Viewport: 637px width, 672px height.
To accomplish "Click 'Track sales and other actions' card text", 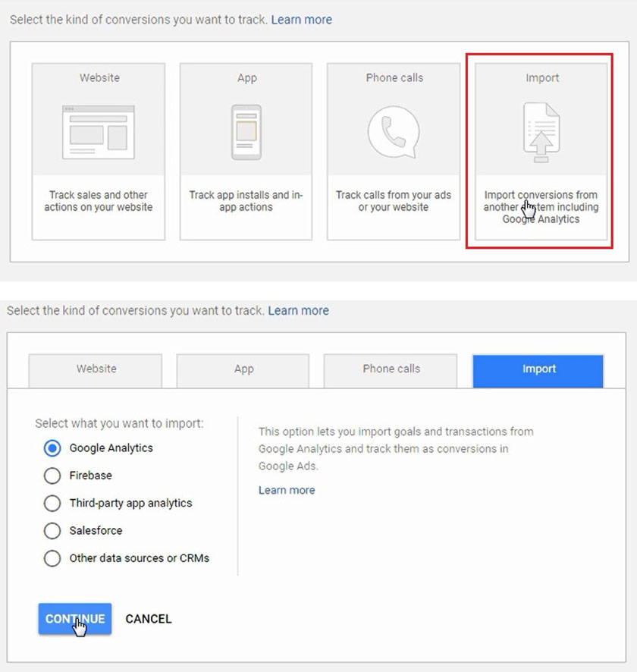I will (x=99, y=201).
